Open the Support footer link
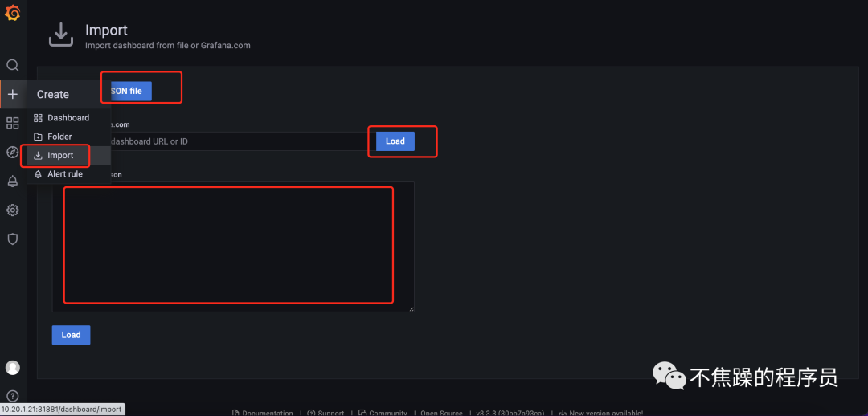Image resolution: width=868 pixels, height=416 pixels. (326, 414)
